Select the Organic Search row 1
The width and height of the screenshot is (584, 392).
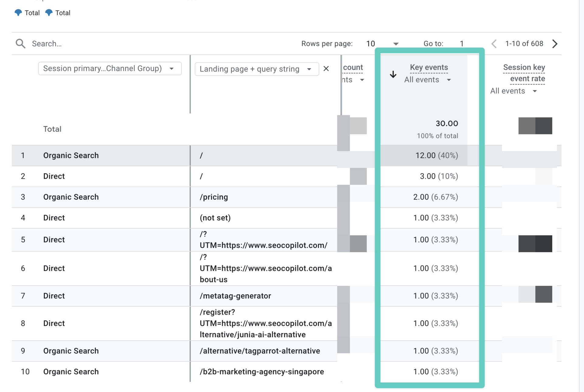click(x=71, y=155)
